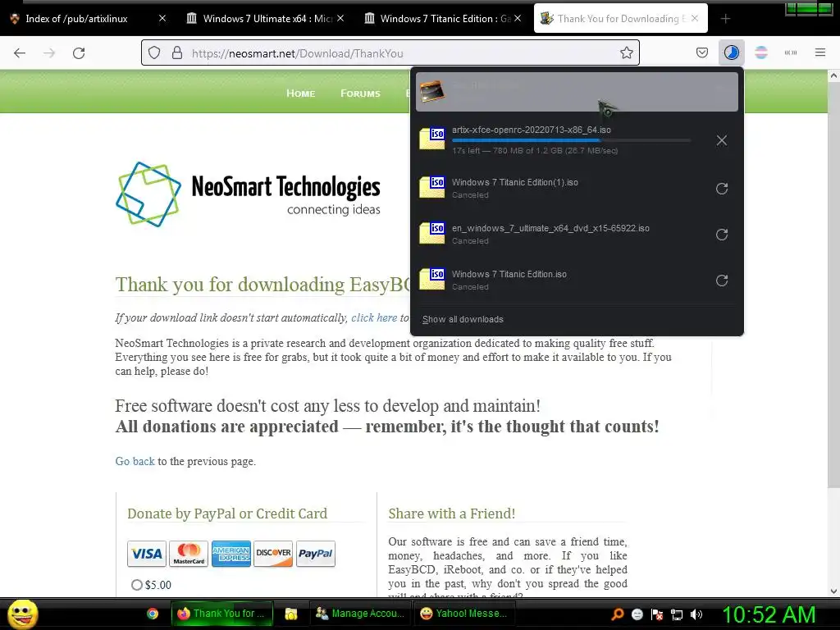Click the American Express card image

pyautogui.click(x=231, y=554)
